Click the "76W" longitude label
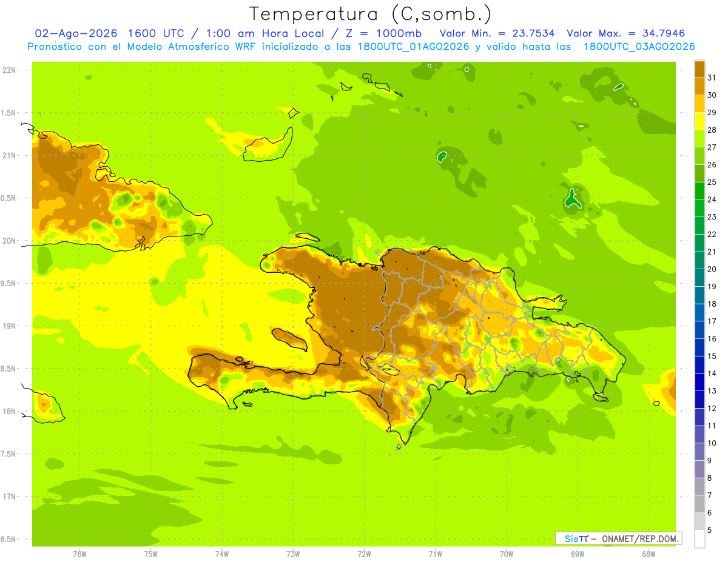The height and width of the screenshot is (562, 728). pos(79,554)
